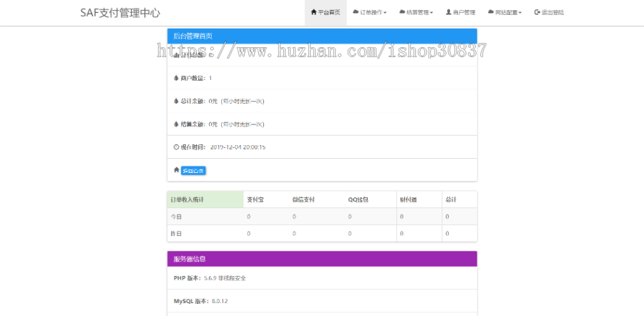Click the 支付宝 column header
The height and width of the screenshot is (316, 644).
click(x=255, y=200)
